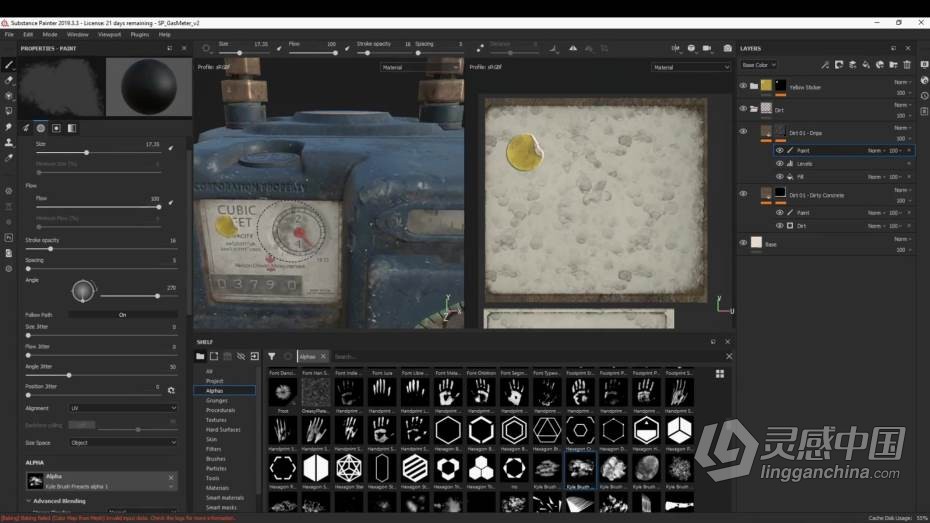Open the Window menu

point(78,34)
